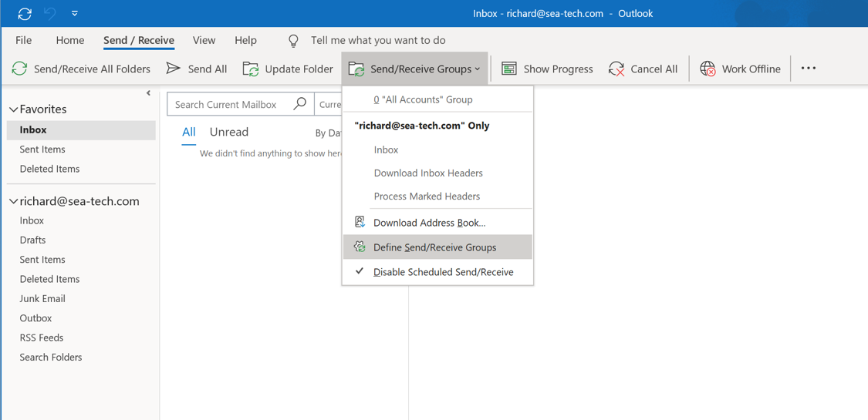Click the Cancel All icon
The height and width of the screenshot is (420, 868).
(x=616, y=69)
